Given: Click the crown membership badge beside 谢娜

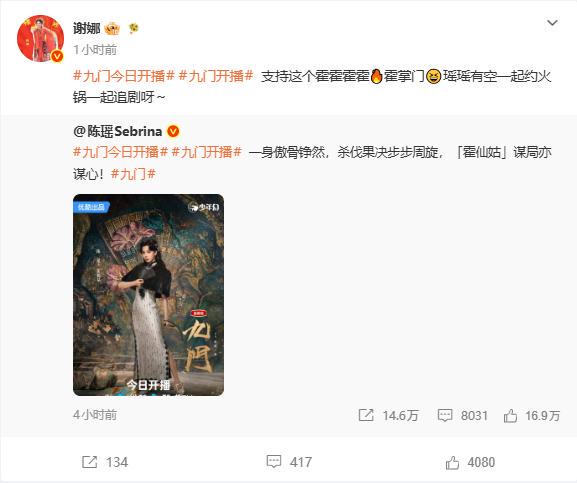Looking at the screenshot, I should pyautogui.click(x=112, y=29).
